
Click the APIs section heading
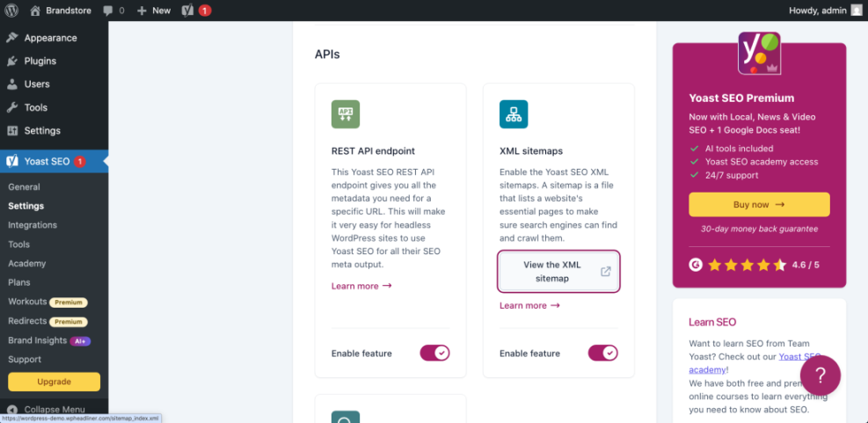pos(327,55)
